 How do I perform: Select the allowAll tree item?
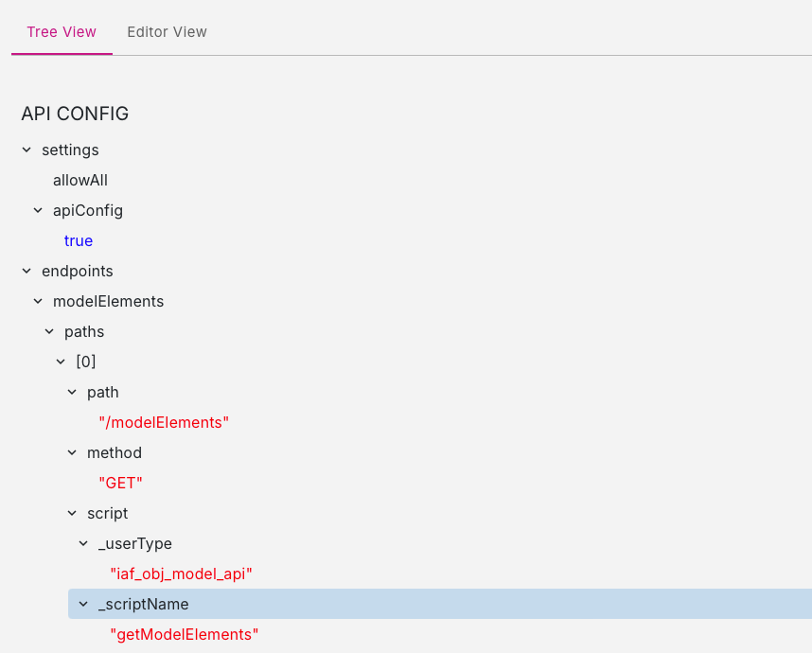[x=80, y=180]
